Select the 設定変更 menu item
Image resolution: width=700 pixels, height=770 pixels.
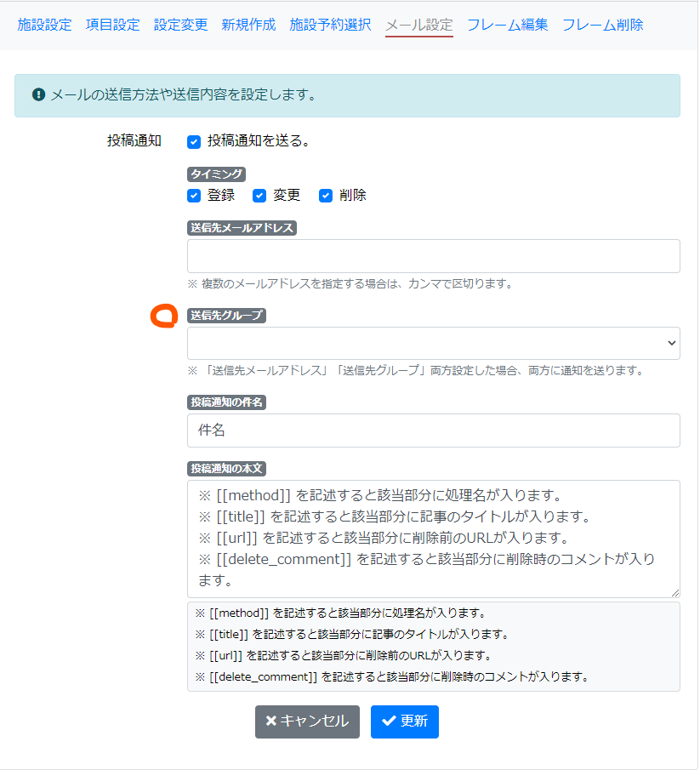[x=180, y=26]
